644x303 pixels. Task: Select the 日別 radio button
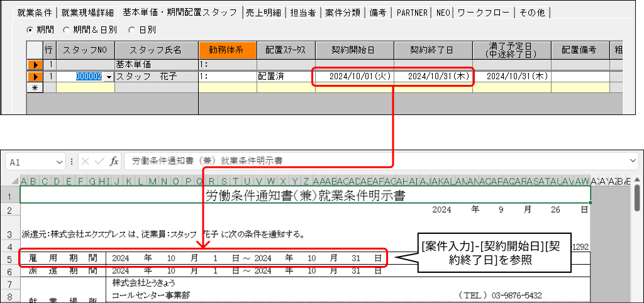pyautogui.click(x=131, y=30)
